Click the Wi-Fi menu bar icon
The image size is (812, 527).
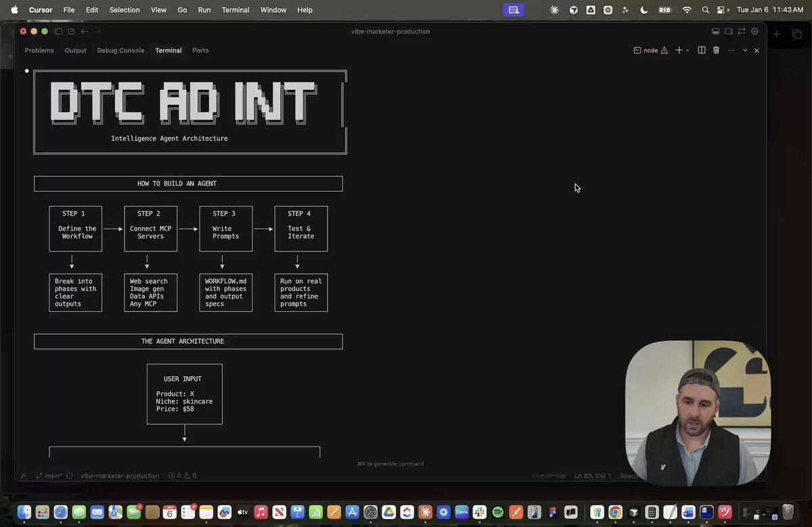[687, 9]
